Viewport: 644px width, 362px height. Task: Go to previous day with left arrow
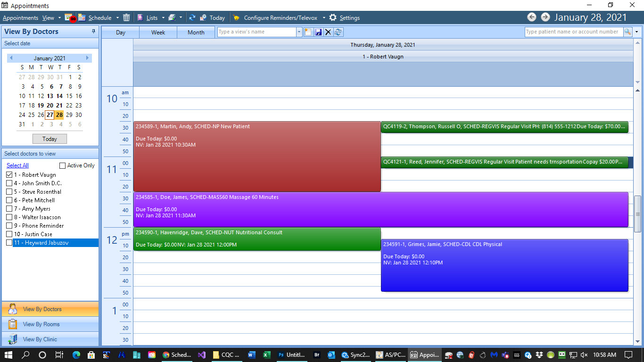531,17
